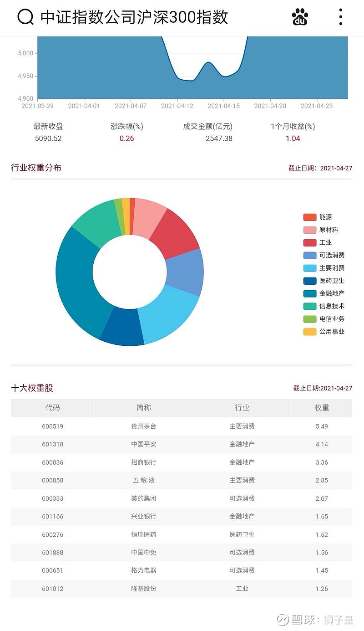Select 格力电器 row name
The image size is (364, 631).
point(143,570)
